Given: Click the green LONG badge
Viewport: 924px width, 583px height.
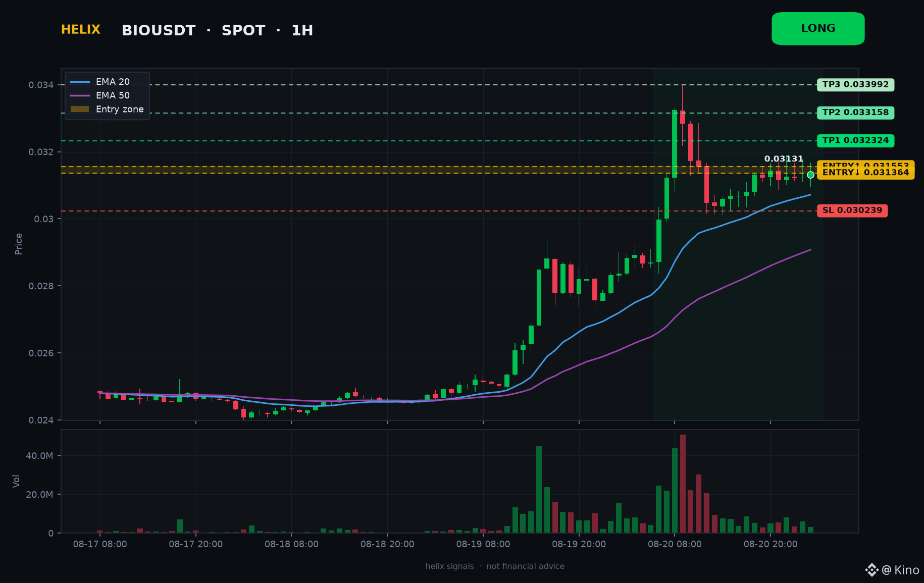Looking at the screenshot, I should point(818,29).
